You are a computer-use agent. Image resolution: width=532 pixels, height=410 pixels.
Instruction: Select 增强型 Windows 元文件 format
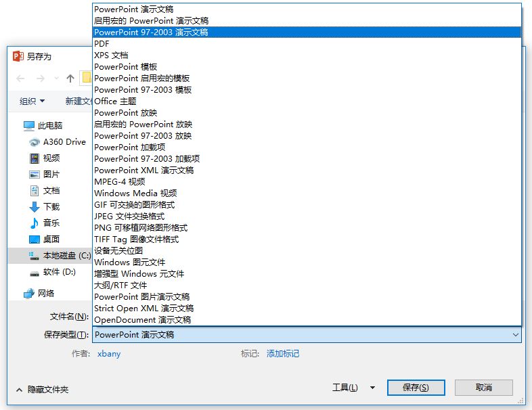tap(307, 275)
